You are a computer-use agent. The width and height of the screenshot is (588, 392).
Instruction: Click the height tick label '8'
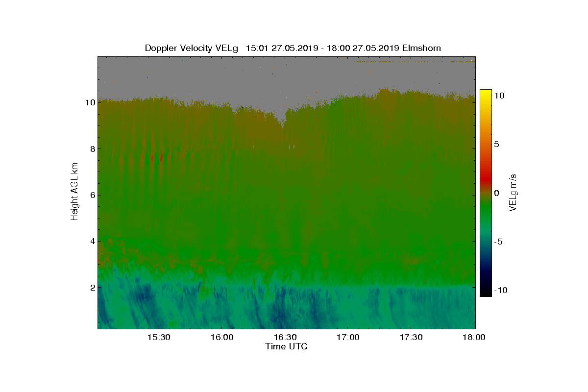92,149
